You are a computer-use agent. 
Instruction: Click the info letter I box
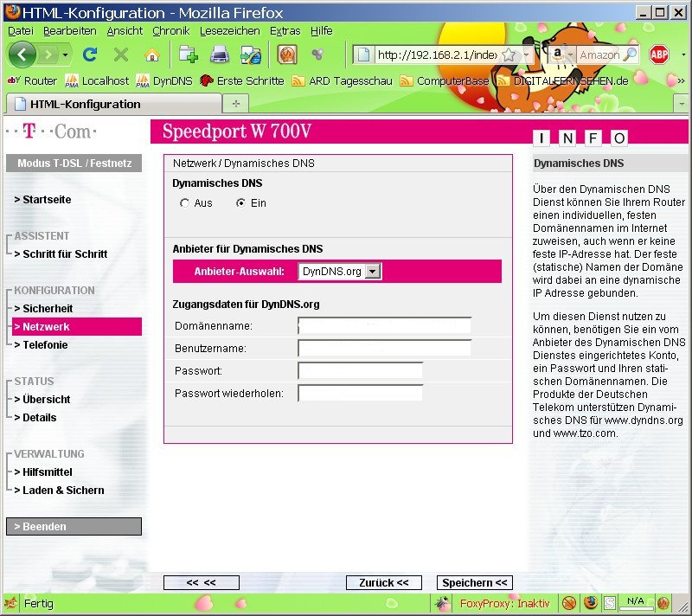pos(541,138)
